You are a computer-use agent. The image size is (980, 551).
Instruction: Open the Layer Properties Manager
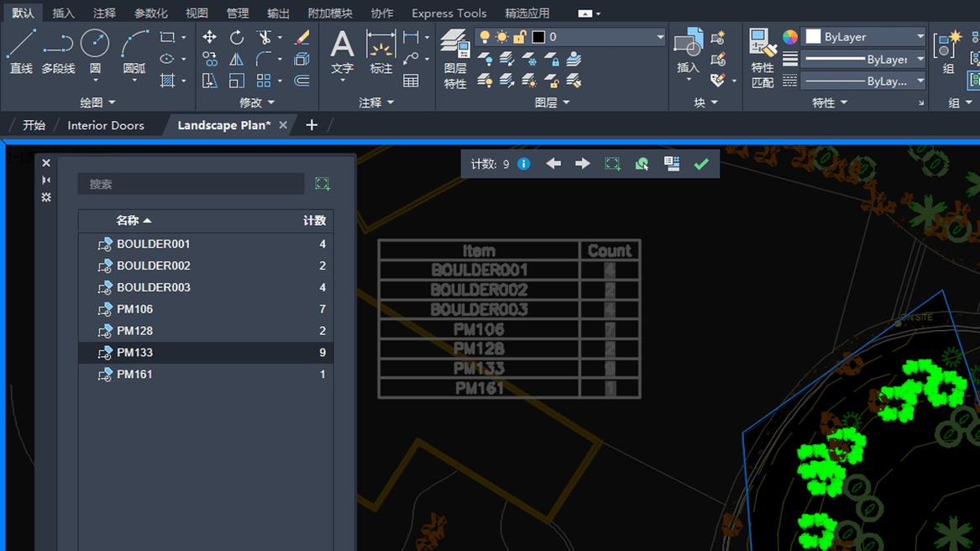click(x=453, y=50)
